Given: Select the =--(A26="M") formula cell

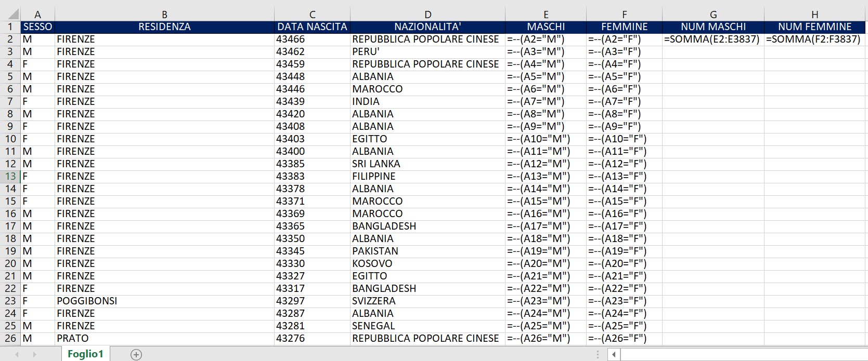Looking at the screenshot, I should pos(546,339).
